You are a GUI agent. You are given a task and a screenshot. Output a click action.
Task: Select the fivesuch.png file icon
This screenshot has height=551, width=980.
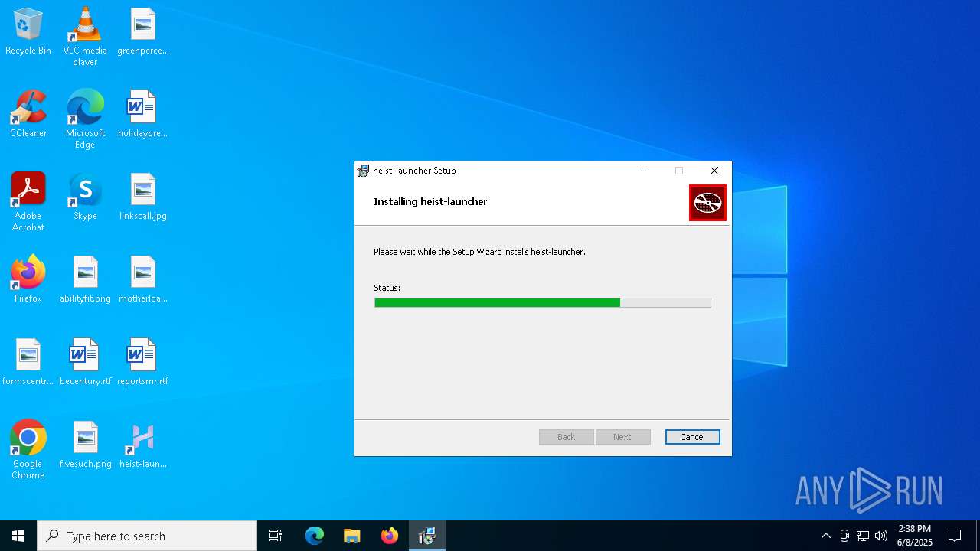(85, 445)
